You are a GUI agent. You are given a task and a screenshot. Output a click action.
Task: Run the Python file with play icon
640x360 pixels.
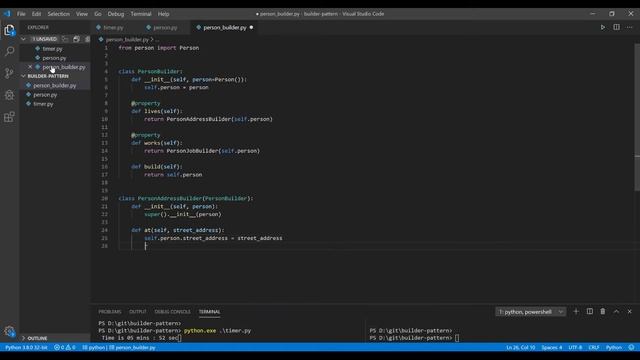pyautogui.click(x=602, y=27)
